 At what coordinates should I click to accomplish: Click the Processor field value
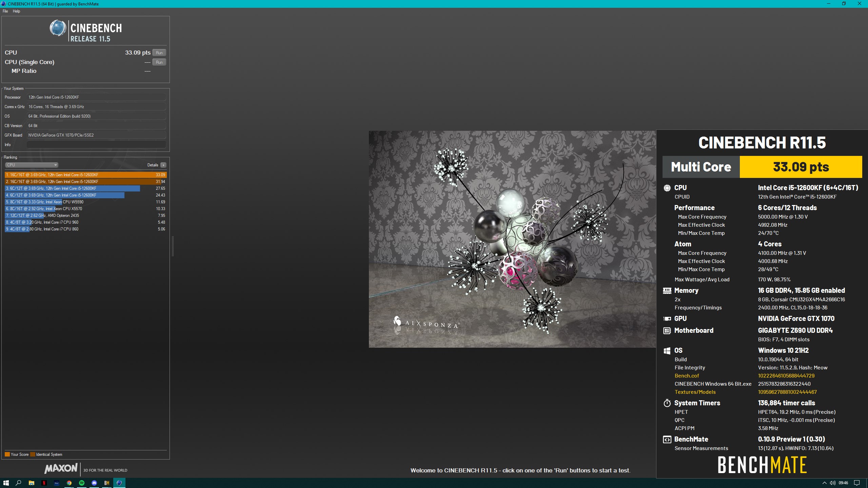96,97
